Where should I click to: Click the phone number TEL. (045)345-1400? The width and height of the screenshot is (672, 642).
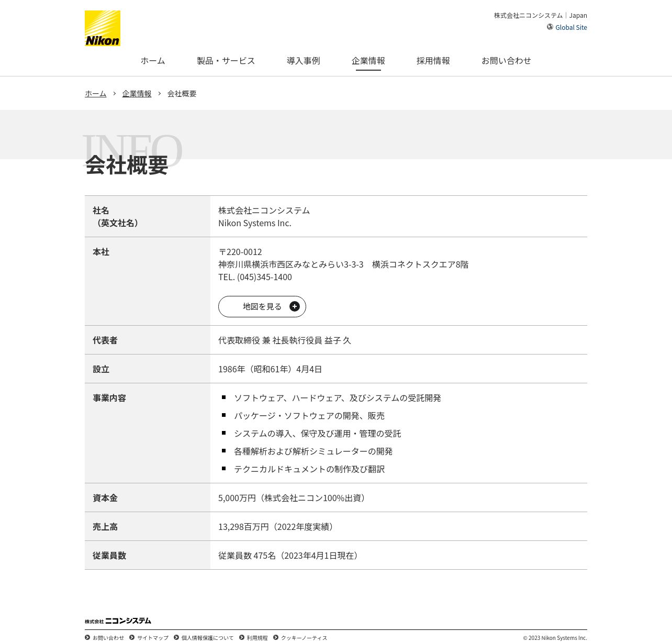coord(255,277)
